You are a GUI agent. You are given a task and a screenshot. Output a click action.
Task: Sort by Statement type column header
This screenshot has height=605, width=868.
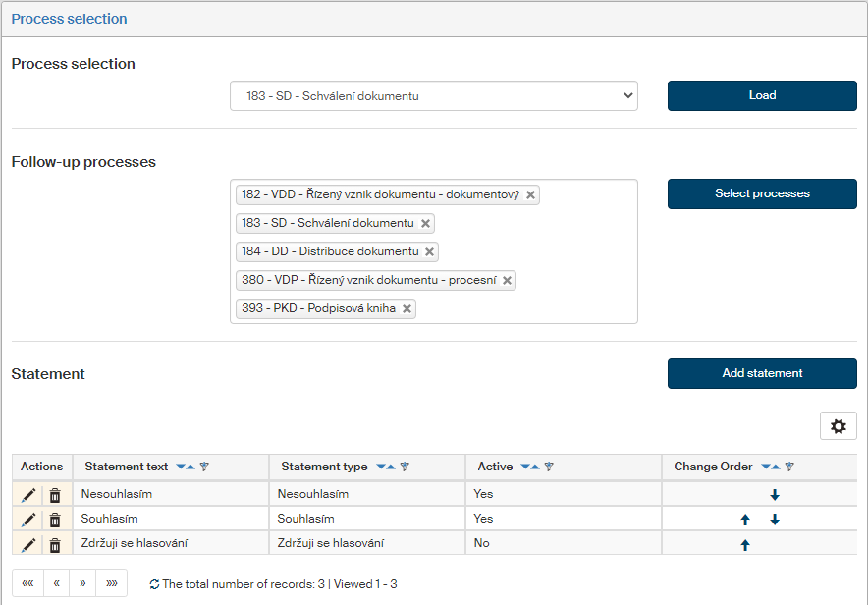(324, 467)
